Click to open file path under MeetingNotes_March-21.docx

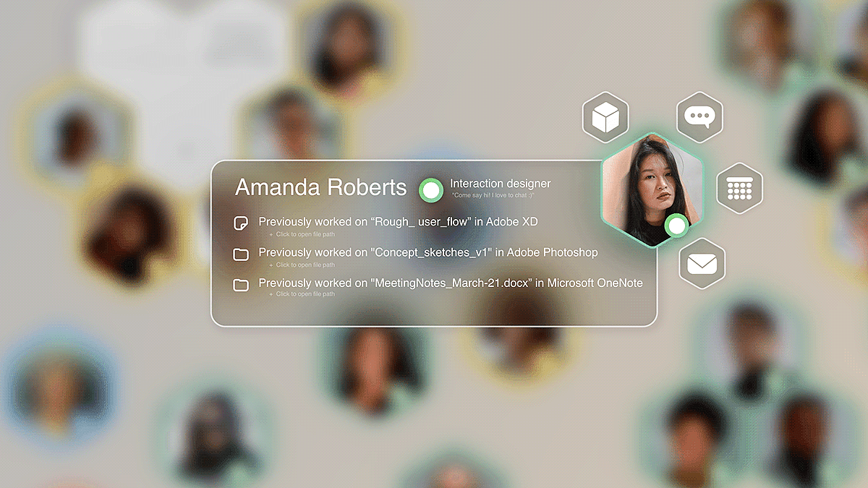pos(302,294)
